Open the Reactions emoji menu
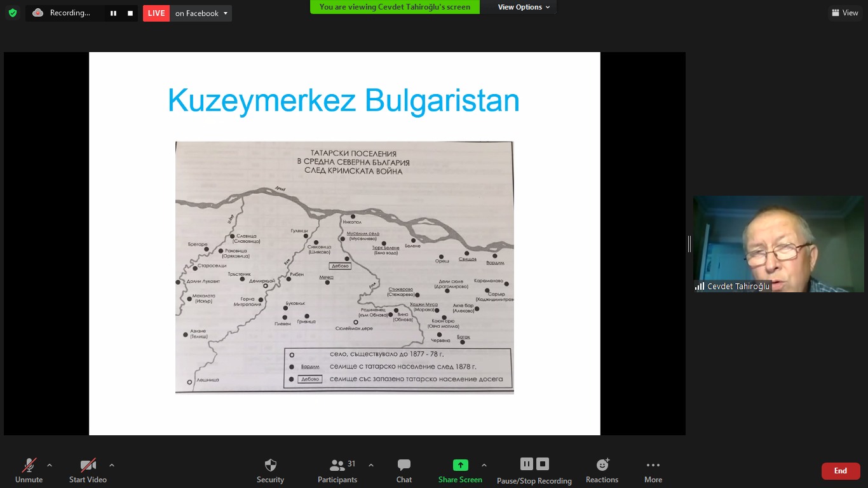Image resolution: width=868 pixels, height=488 pixels. 602,470
